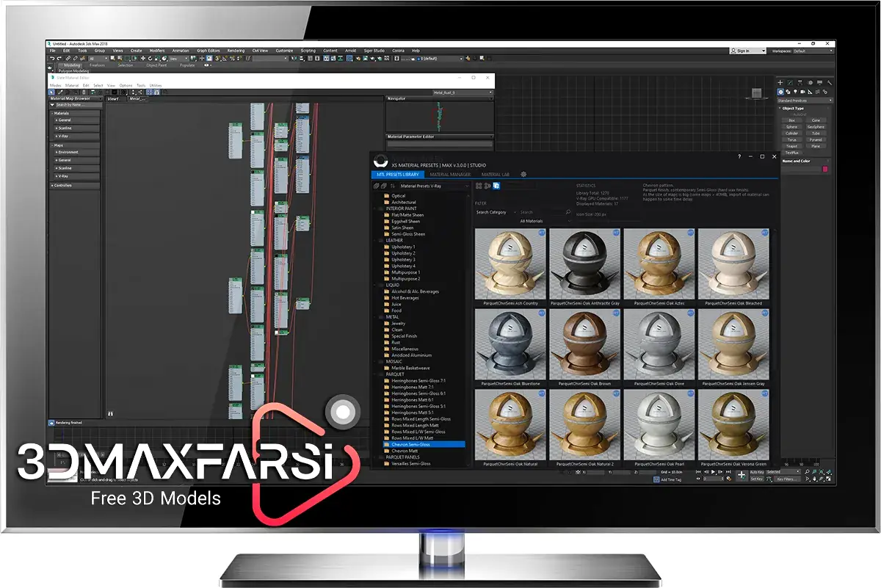Open the Metal_Rust material name dropdown

(463, 92)
